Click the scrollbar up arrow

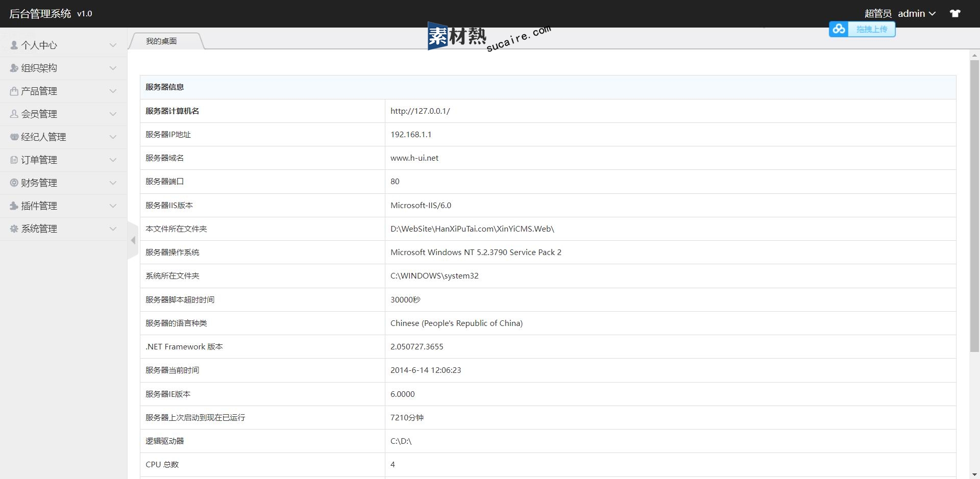pyautogui.click(x=974, y=55)
